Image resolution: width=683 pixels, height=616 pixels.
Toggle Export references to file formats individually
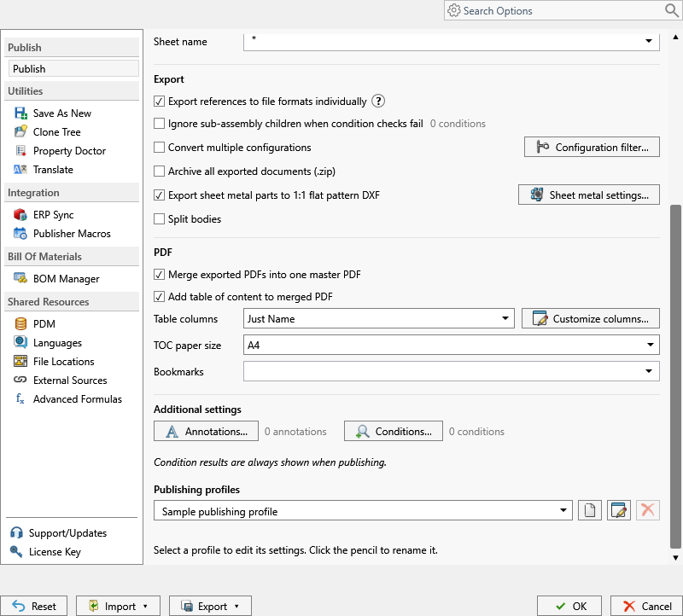(x=160, y=102)
